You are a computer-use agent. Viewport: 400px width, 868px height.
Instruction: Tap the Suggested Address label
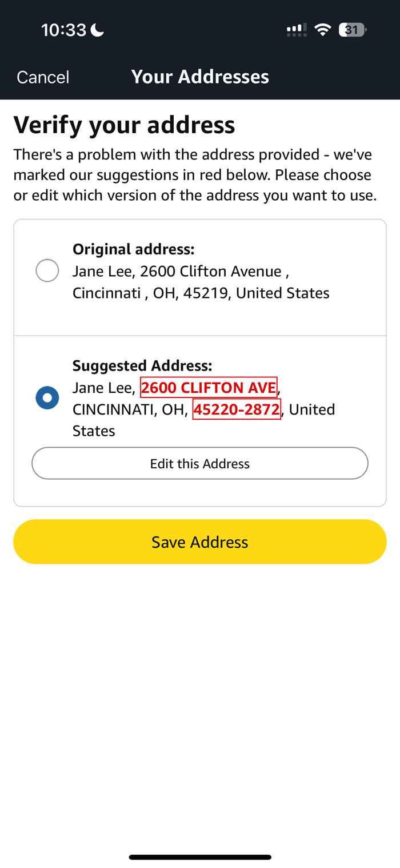(142, 365)
